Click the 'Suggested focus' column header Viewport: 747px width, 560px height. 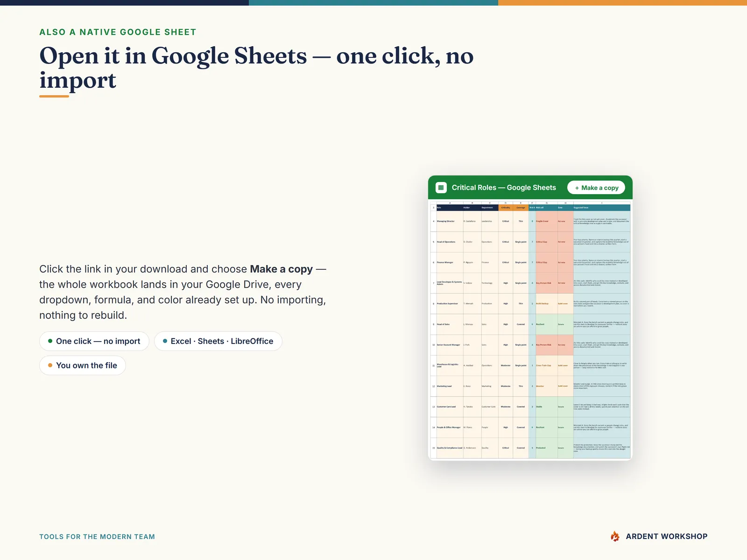pos(601,208)
